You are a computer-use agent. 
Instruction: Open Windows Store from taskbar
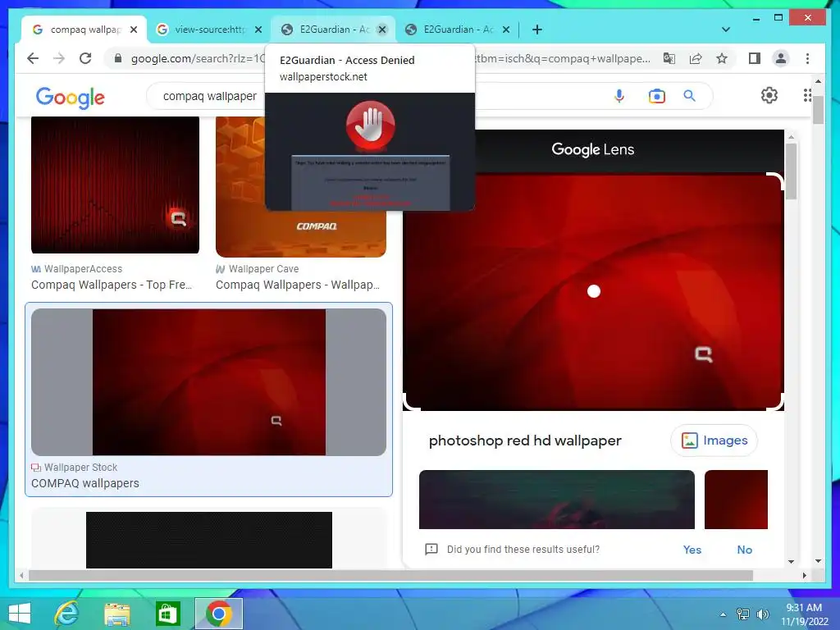tap(167, 614)
